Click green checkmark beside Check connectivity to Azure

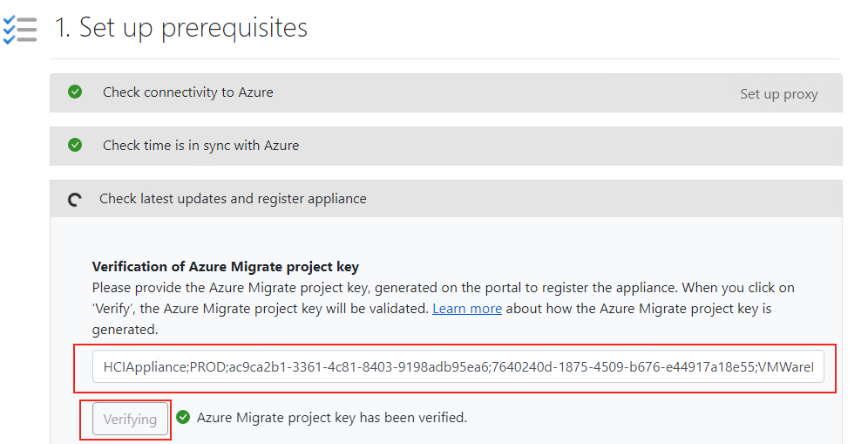pyautogui.click(x=75, y=92)
